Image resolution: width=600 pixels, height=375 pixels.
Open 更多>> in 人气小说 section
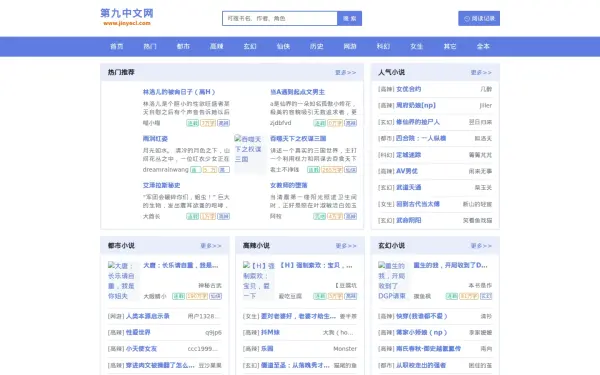tap(481, 72)
